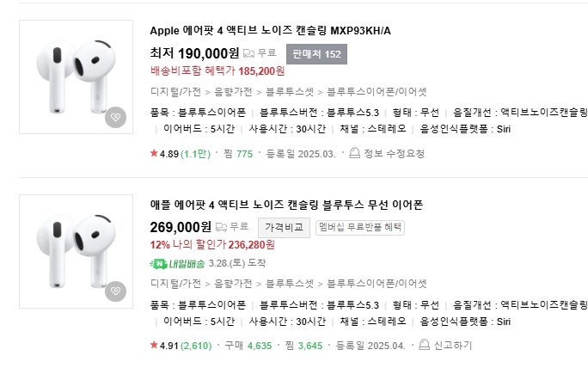The image size is (588, 368).
Task: Click the delivery truck icon beside 190,000원
Action: [x=249, y=53]
